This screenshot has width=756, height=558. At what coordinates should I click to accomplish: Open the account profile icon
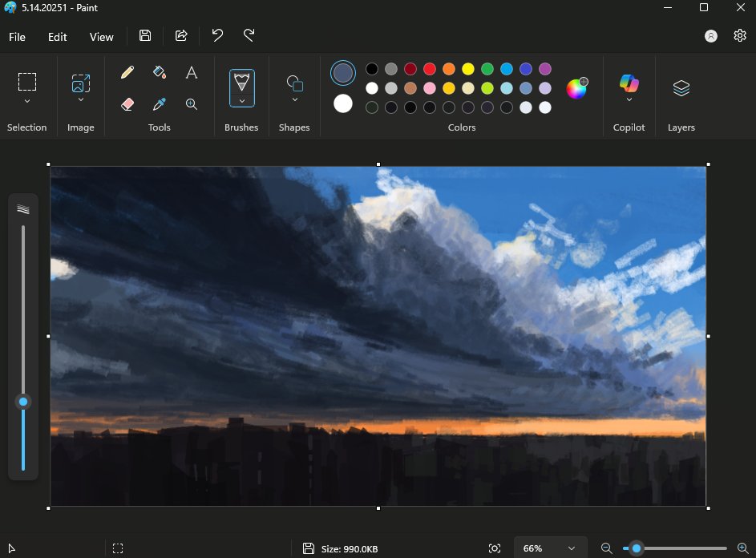(710, 36)
